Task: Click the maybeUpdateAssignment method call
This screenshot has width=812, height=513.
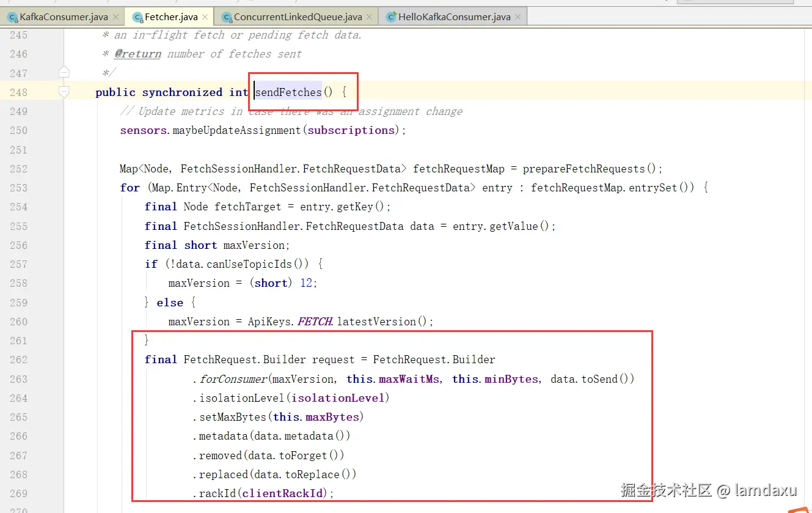Action: pos(237,130)
